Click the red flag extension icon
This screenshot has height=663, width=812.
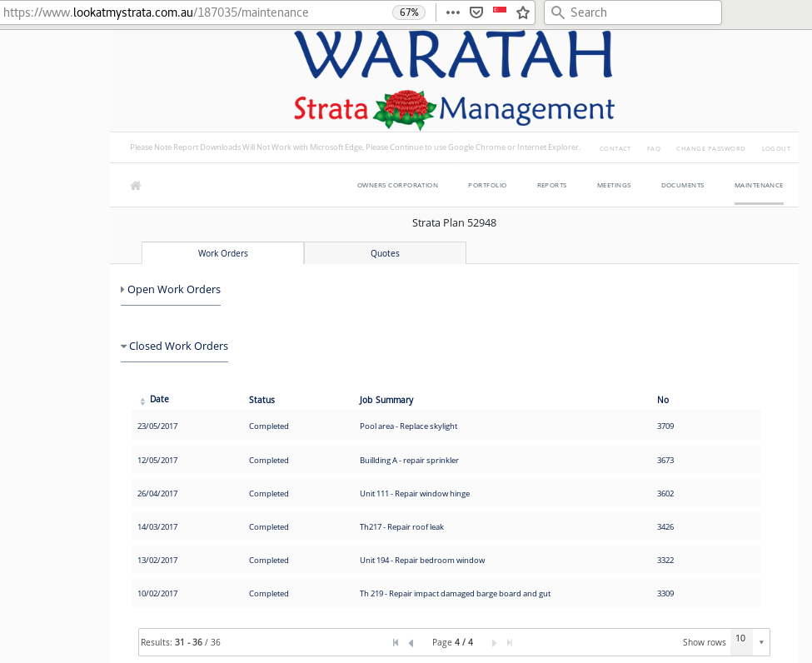(x=500, y=10)
